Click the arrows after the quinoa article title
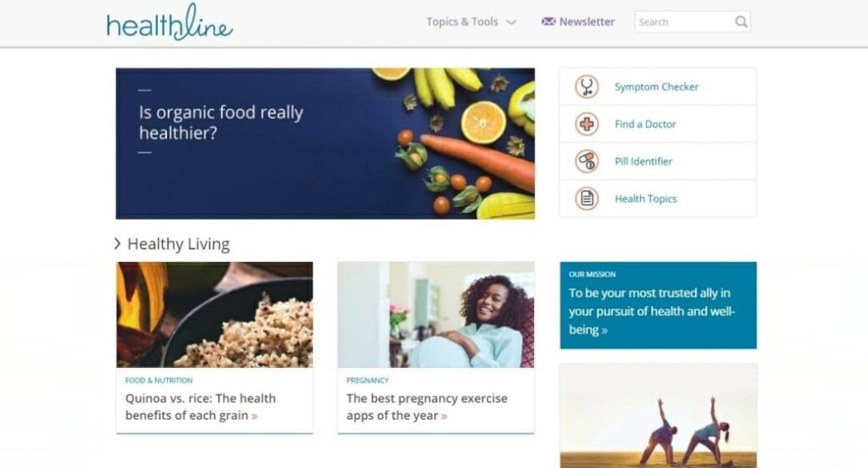 [x=254, y=416]
